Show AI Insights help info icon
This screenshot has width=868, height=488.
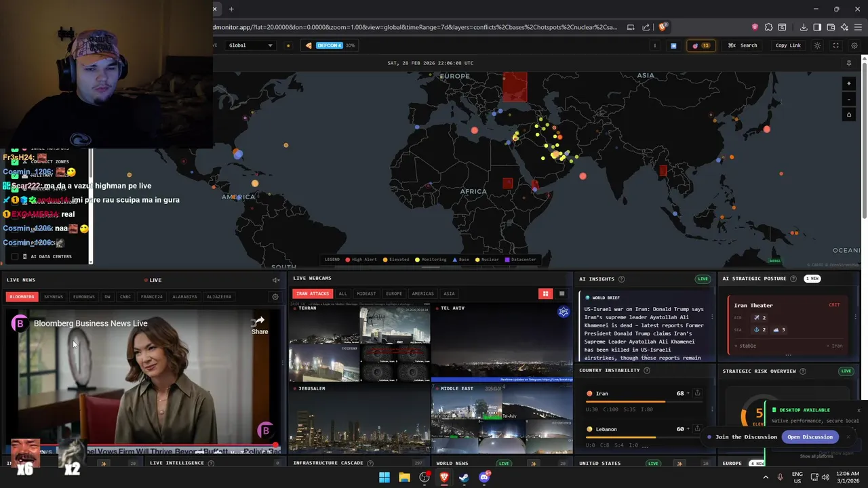[x=622, y=279]
